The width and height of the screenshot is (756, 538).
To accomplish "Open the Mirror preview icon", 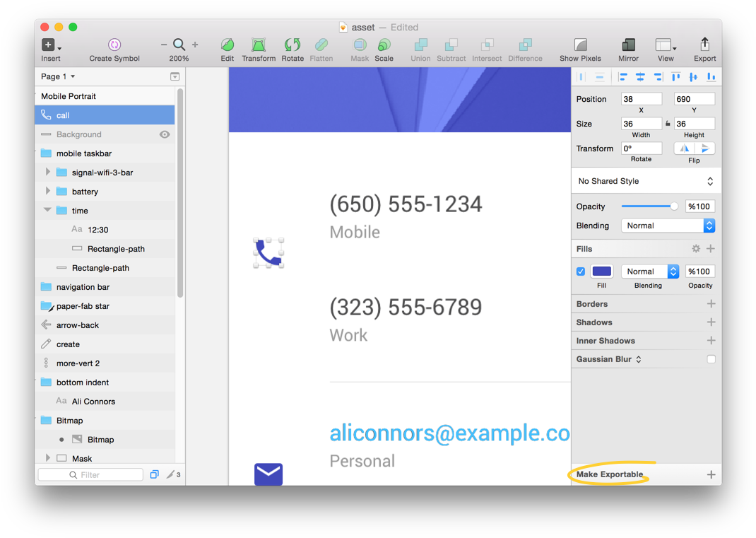I will coord(627,45).
